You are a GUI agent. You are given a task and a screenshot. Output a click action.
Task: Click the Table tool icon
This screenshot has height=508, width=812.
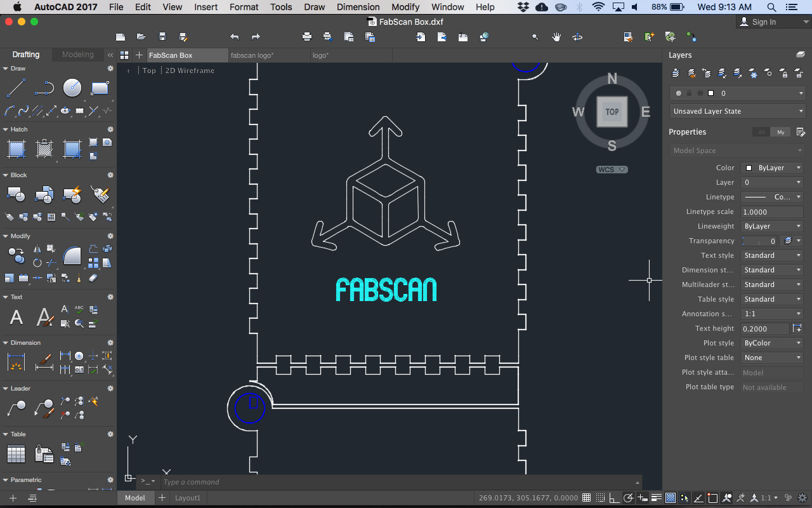(x=16, y=454)
